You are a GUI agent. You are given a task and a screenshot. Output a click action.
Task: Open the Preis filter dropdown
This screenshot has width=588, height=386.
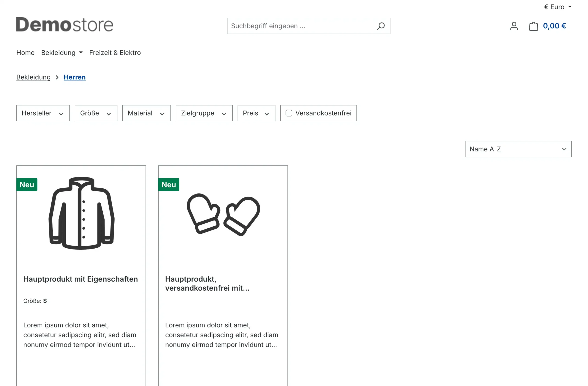[256, 113]
